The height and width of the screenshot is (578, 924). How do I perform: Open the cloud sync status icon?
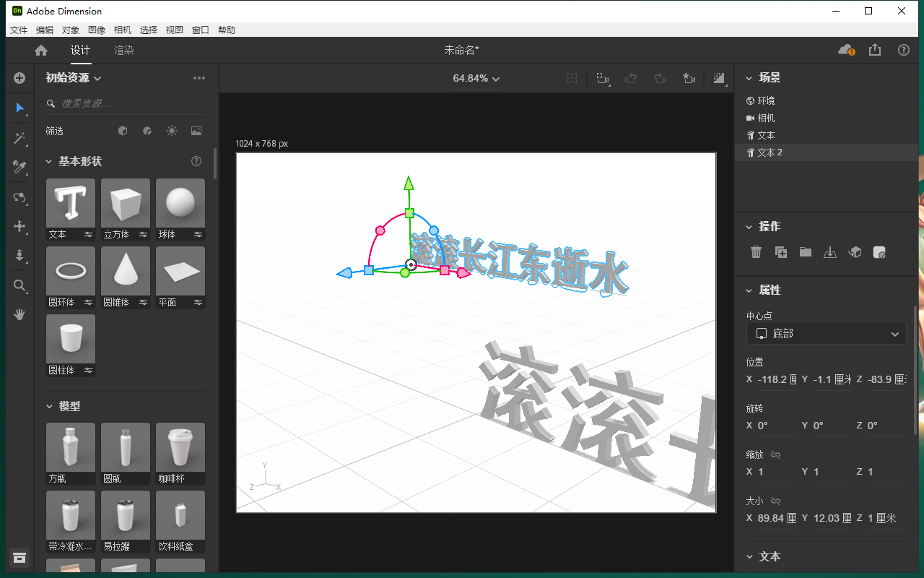pos(846,50)
